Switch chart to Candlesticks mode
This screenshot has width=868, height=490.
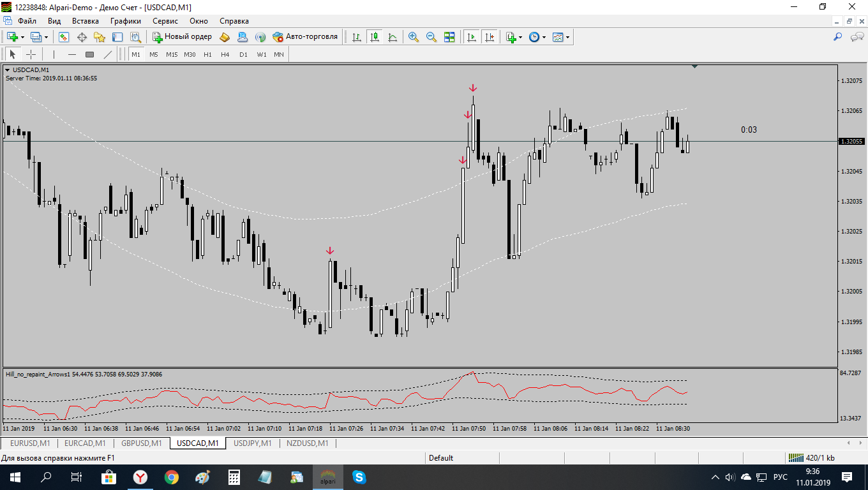(x=375, y=37)
